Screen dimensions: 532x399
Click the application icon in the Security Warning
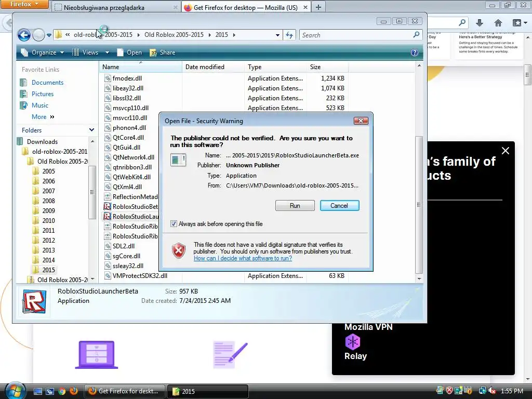coord(179,160)
